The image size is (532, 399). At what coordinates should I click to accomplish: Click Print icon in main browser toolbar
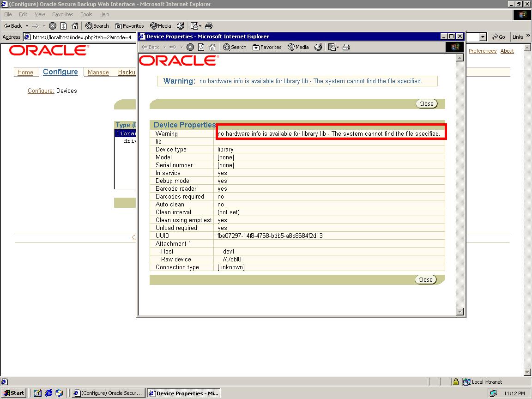[x=209, y=26]
